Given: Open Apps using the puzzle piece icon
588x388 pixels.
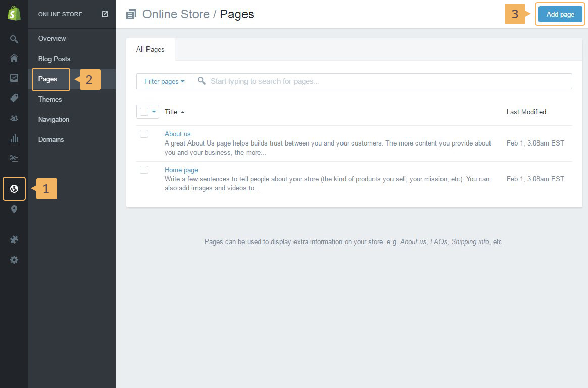Looking at the screenshot, I should click(x=14, y=239).
